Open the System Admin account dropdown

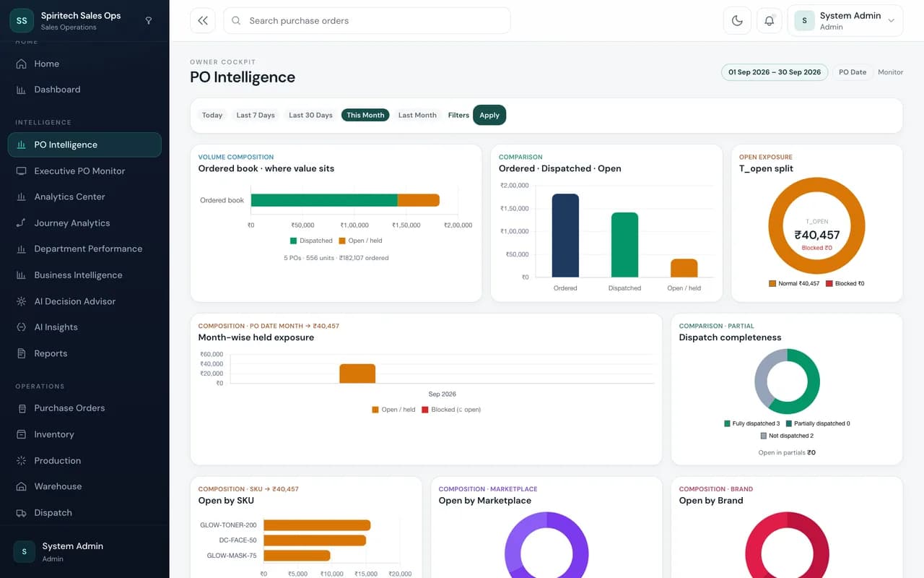845,21
